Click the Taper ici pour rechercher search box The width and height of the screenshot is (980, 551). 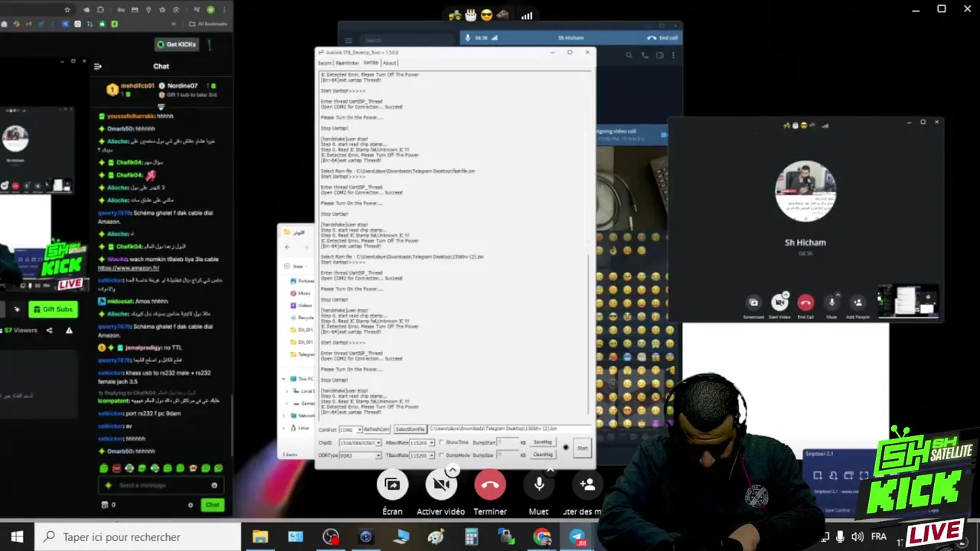pos(138,537)
